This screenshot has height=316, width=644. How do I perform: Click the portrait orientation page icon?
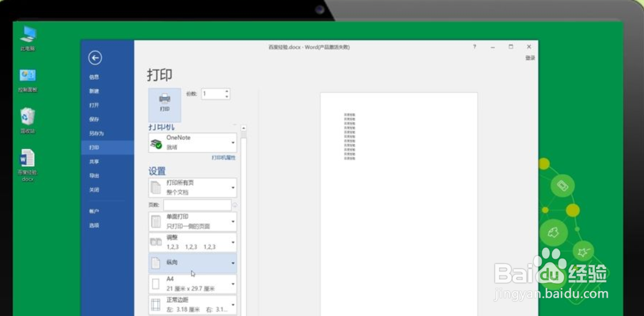[x=156, y=263]
